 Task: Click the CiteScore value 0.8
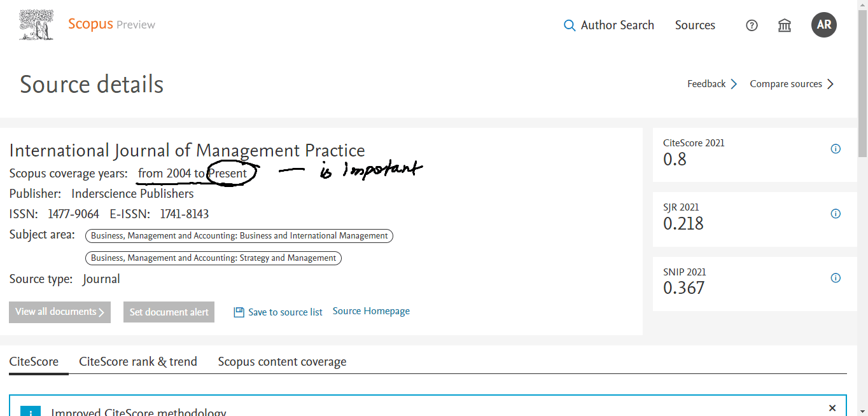point(675,159)
